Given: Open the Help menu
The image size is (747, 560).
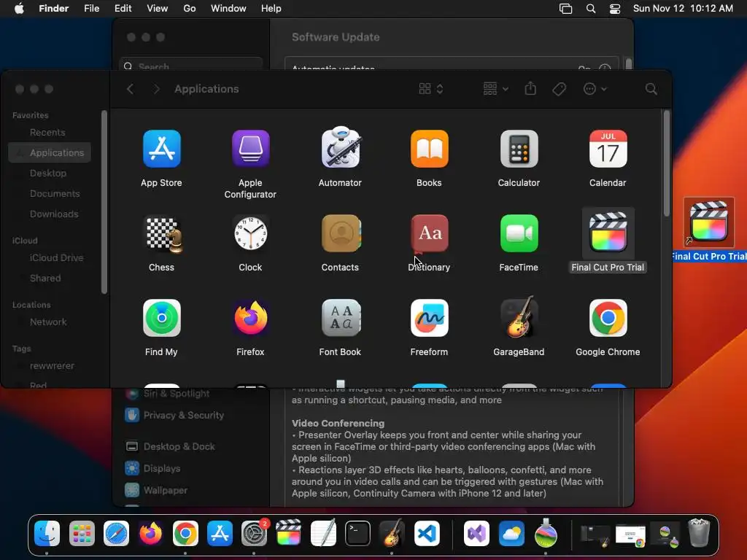Looking at the screenshot, I should pos(271,9).
